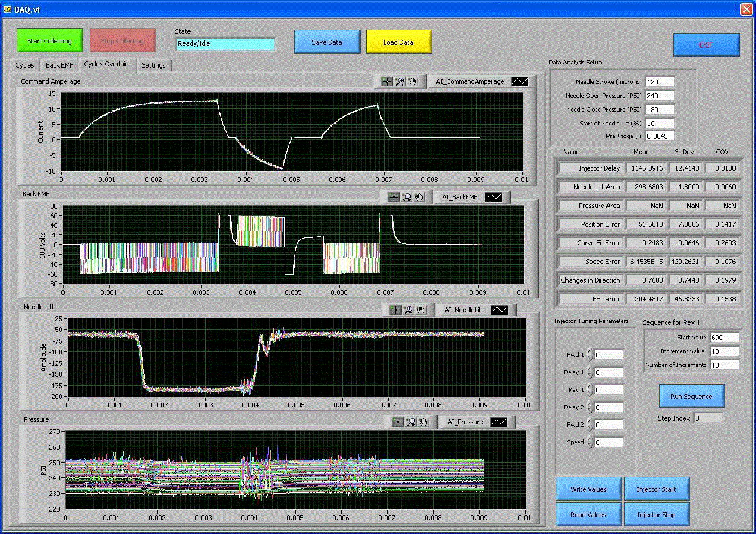Viewport: 756px width, 534px height.
Task: Click the Start Collecting button
Action: (x=49, y=41)
